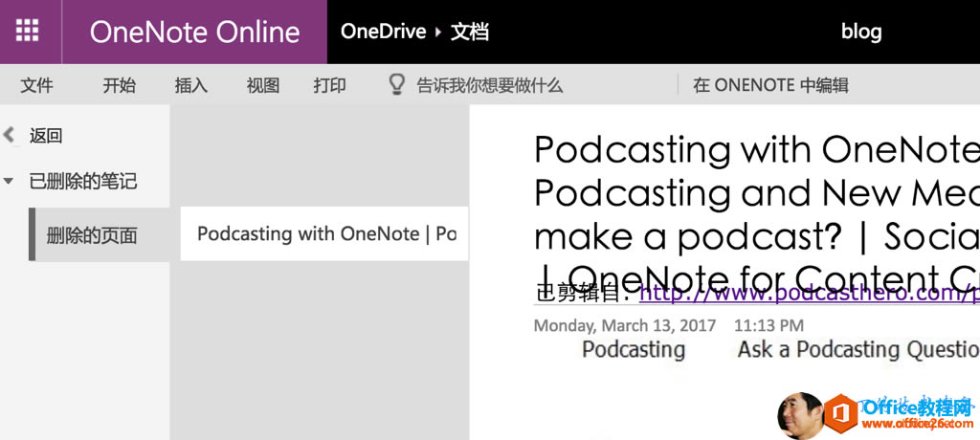The height and width of the screenshot is (440, 980).
Task: Click the Podcasting text in clipped content
Action: (634, 349)
